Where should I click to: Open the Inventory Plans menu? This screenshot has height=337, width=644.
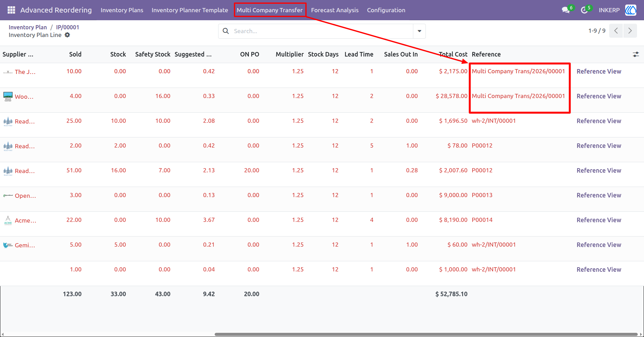click(x=122, y=10)
